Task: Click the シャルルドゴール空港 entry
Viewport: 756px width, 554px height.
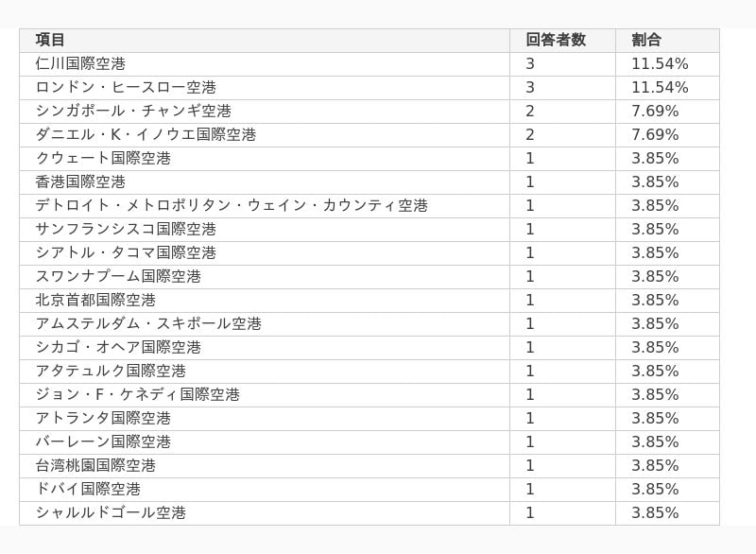Action: point(111,512)
